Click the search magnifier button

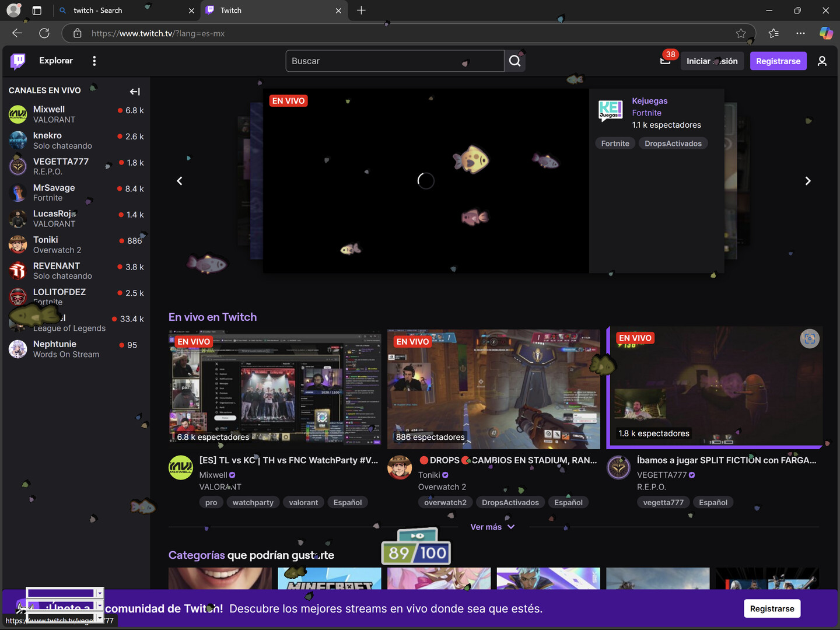(x=514, y=61)
